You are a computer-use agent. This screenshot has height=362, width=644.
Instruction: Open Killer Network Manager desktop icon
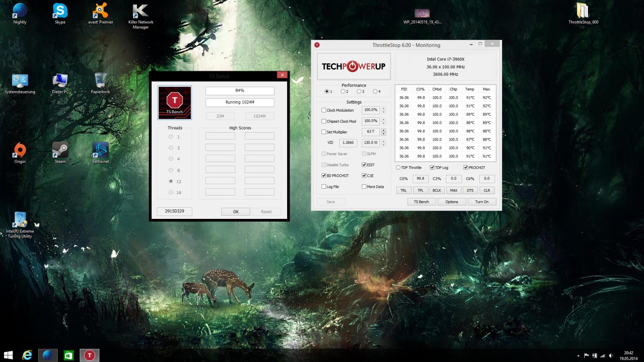(x=141, y=16)
